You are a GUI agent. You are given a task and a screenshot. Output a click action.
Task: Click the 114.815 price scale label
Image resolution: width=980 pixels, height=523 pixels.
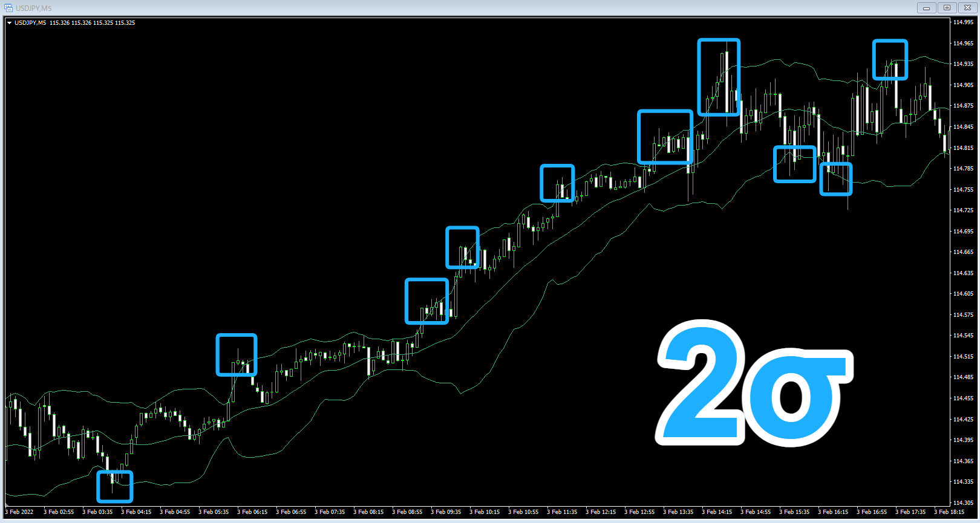click(963, 148)
